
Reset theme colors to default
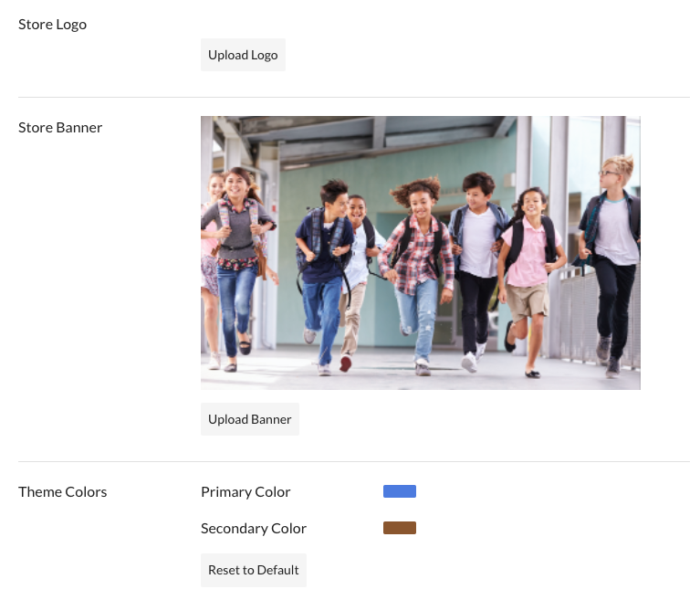coord(253,570)
